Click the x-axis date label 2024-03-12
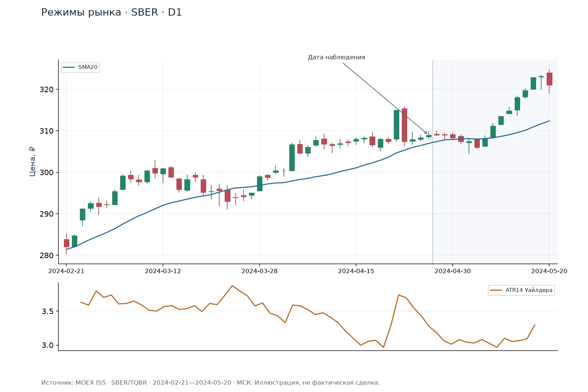The width and height of the screenshot is (588, 392). point(163,271)
